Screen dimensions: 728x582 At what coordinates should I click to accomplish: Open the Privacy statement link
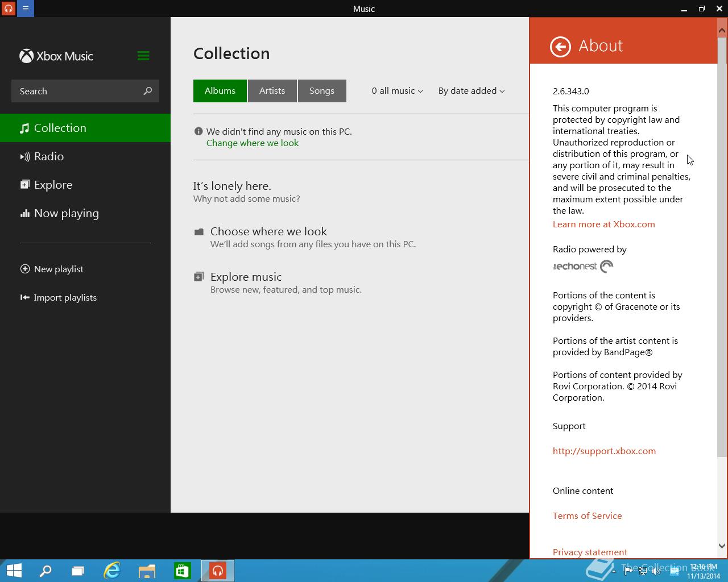590,552
